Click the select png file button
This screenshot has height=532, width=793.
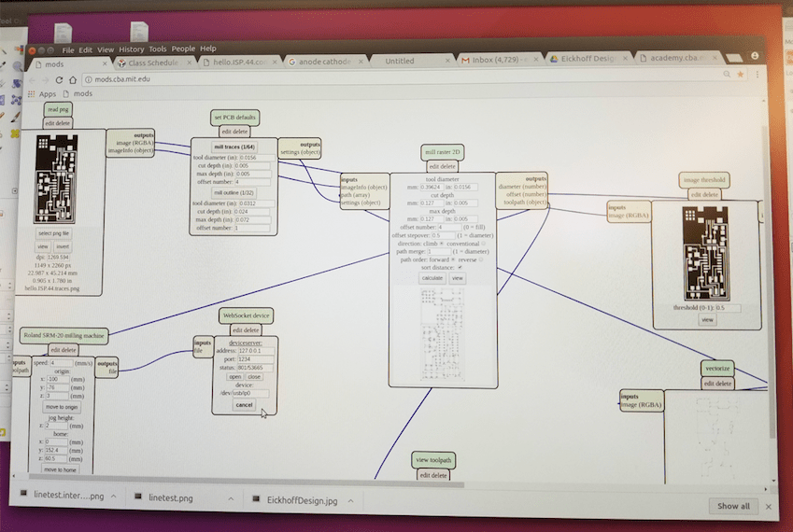[53, 233]
